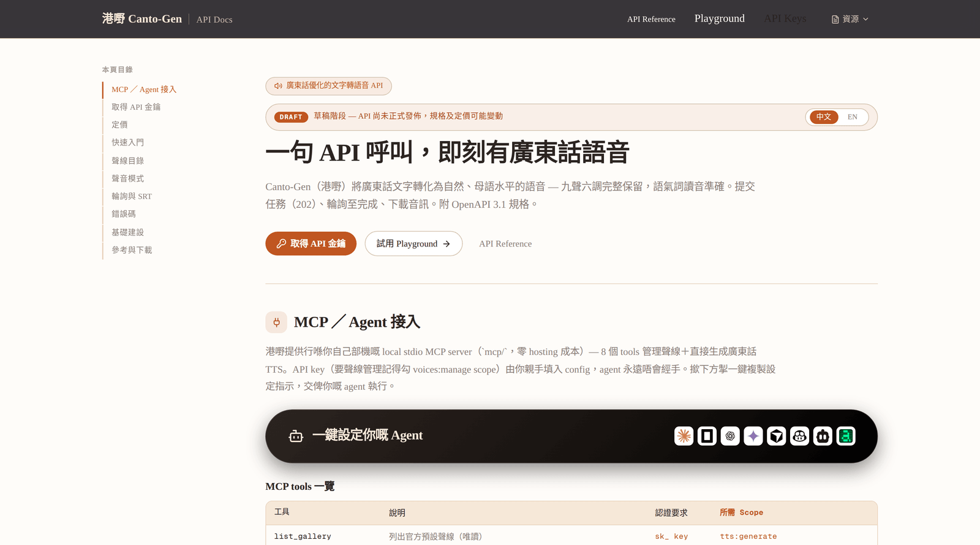The width and height of the screenshot is (980, 545).
Task: Jump to 錯誤碼 in sidebar
Action: click(x=124, y=214)
